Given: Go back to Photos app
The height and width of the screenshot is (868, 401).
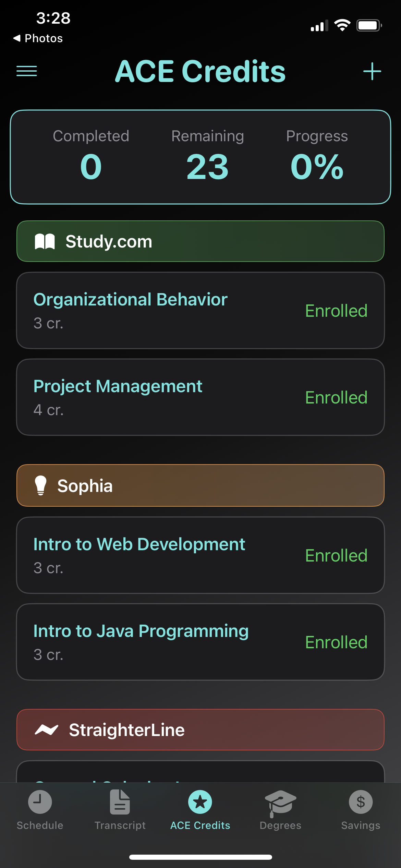Looking at the screenshot, I should (x=38, y=38).
